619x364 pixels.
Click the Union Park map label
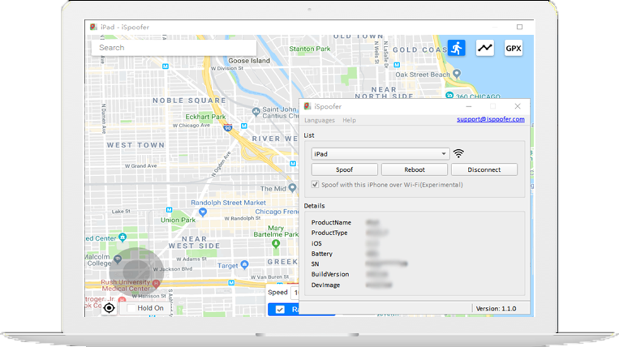(x=178, y=220)
